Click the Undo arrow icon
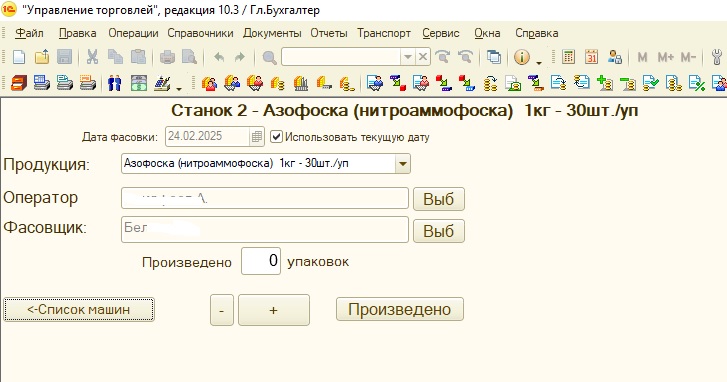The image size is (727, 382). pos(219,57)
